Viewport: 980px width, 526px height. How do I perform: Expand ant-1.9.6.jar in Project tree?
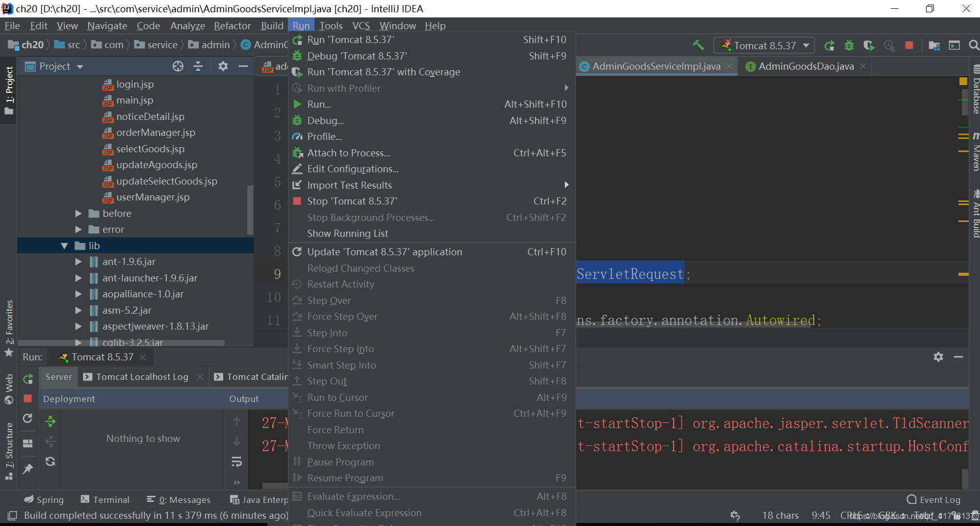click(x=79, y=261)
